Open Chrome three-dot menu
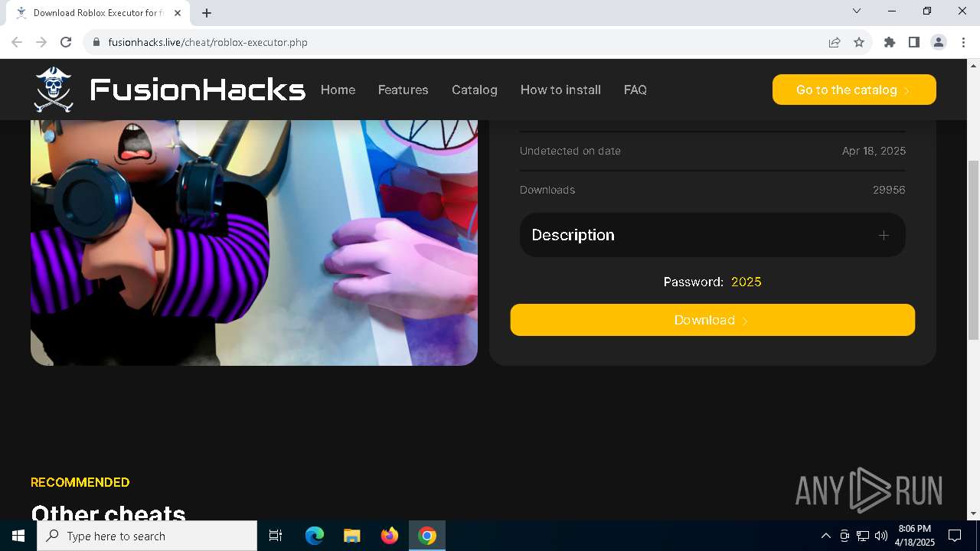 963,42
